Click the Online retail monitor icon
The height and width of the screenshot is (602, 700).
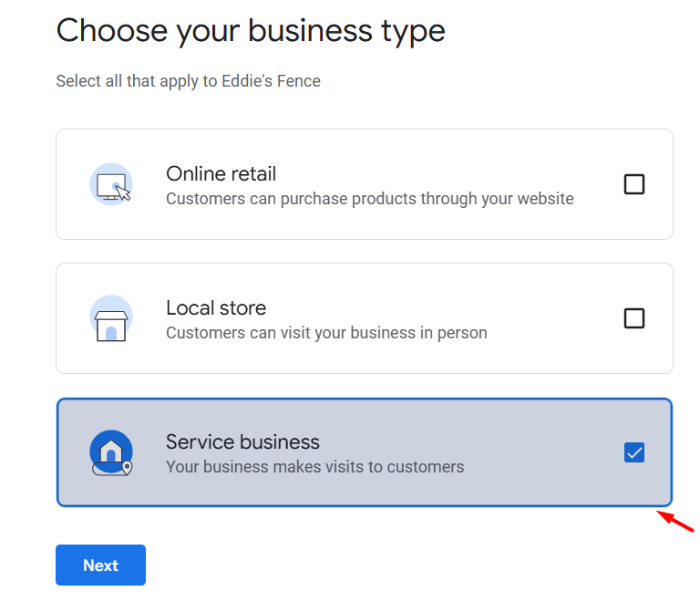(x=111, y=184)
